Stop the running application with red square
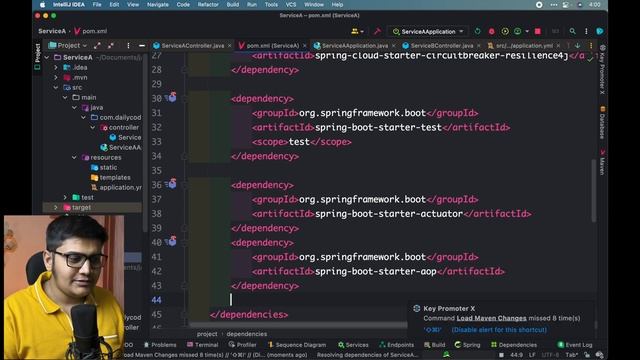The image size is (640, 360). (538, 31)
